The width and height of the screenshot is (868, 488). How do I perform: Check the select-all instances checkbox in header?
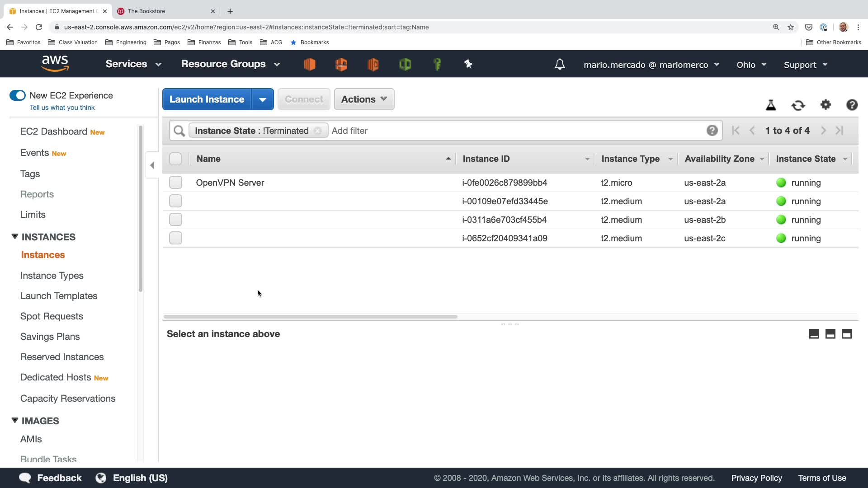(175, 159)
